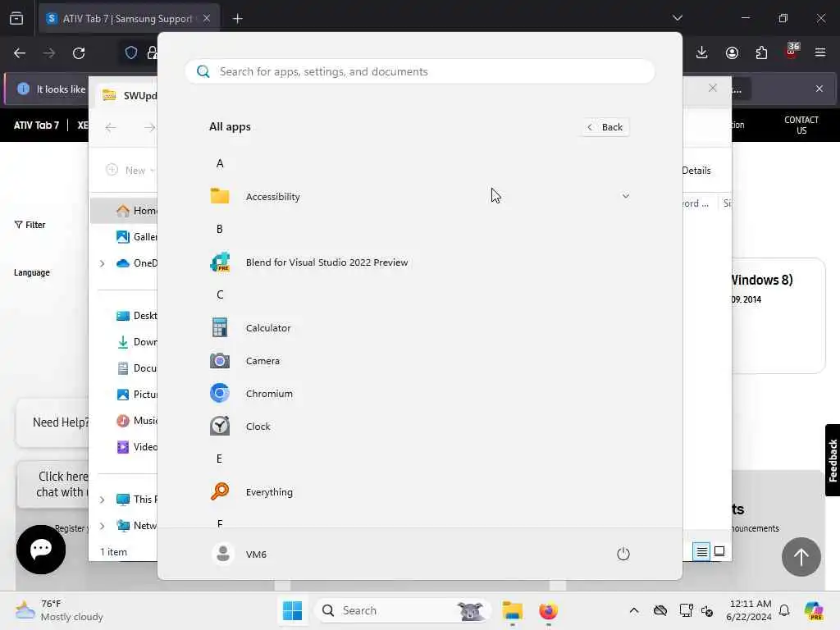
Task: Open the VM6 user account menu
Action: coord(240,554)
